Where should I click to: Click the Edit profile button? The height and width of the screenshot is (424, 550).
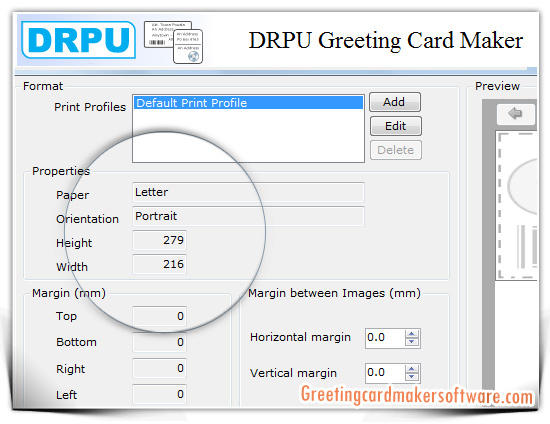396,126
